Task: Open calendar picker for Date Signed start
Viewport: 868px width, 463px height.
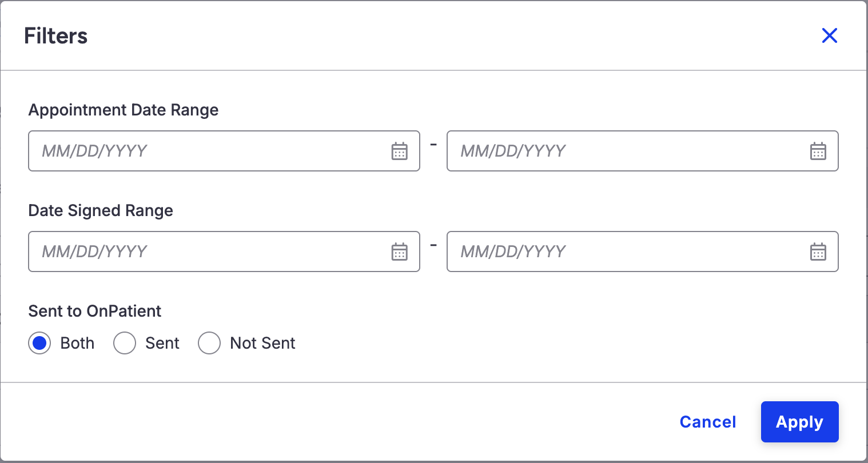Action: click(399, 252)
